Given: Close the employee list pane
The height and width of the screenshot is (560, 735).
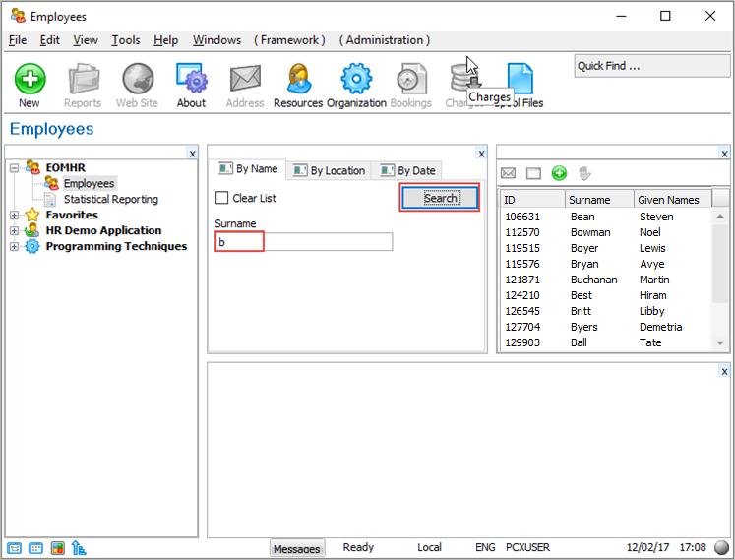Looking at the screenshot, I should [x=725, y=154].
